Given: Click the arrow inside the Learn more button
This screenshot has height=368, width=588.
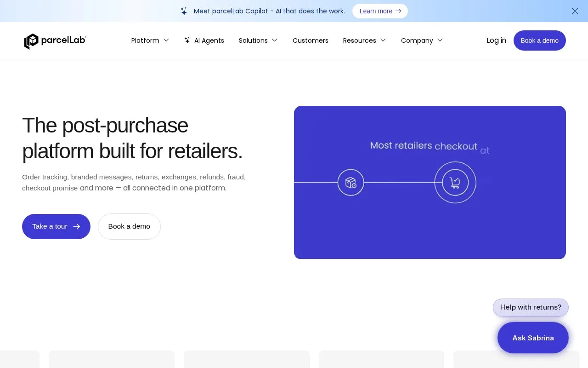Looking at the screenshot, I should coord(398,11).
